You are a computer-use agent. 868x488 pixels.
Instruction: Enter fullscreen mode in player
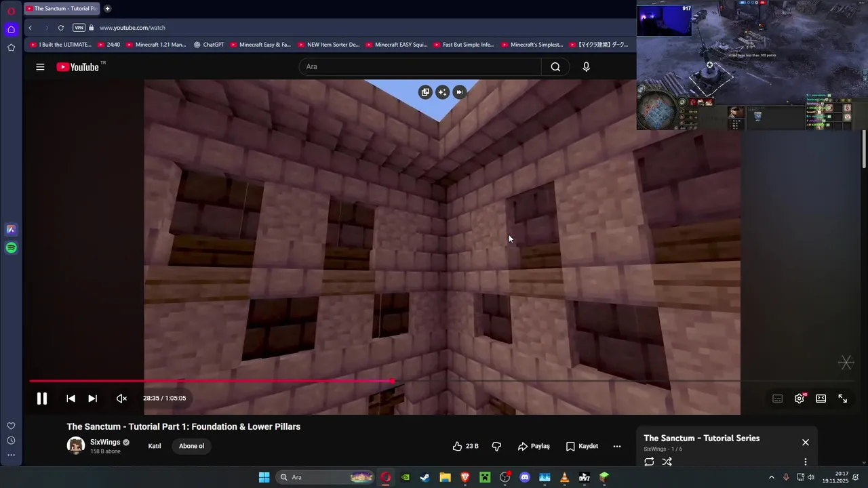point(843,399)
